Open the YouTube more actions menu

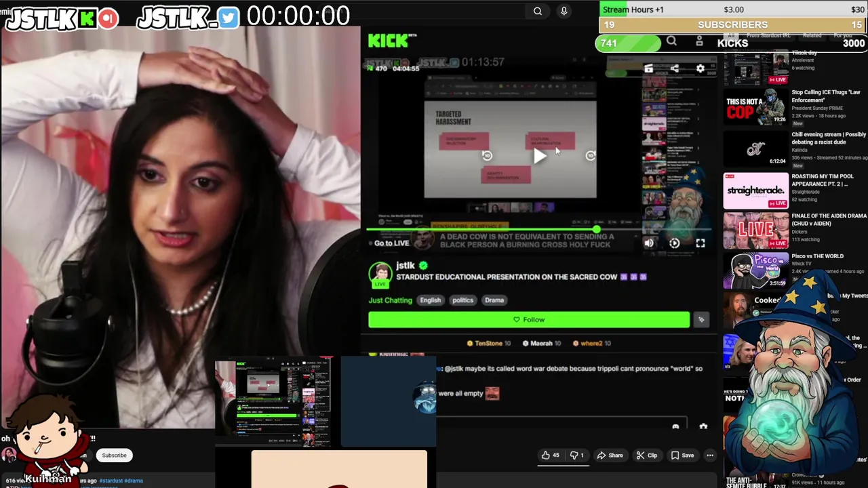click(710, 455)
